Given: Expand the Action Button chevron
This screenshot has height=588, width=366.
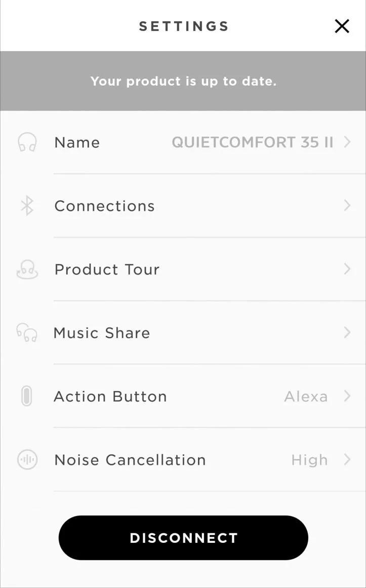Looking at the screenshot, I should click(x=347, y=396).
